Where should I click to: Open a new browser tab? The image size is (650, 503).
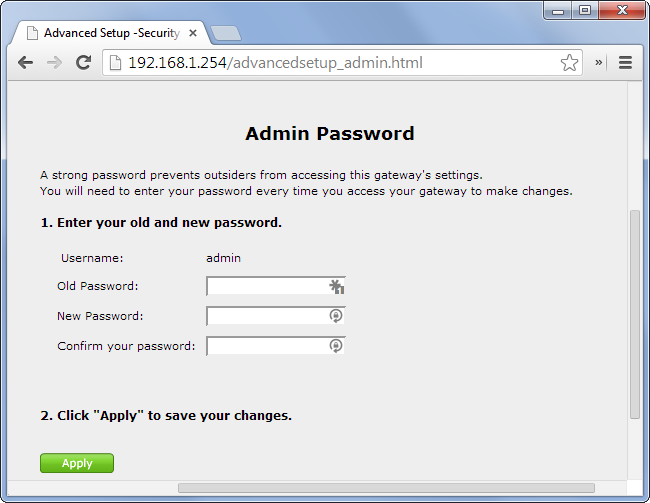click(x=227, y=33)
